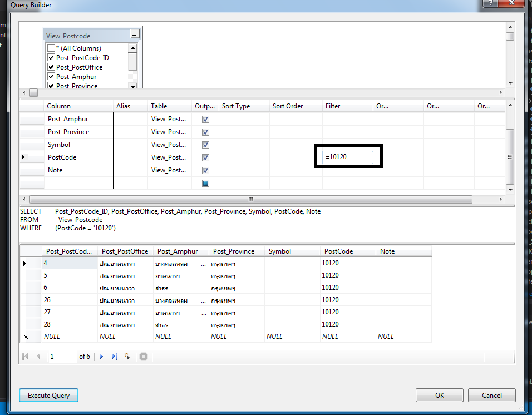
Task: Move to the next record arrow
Action: tap(101, 357)
